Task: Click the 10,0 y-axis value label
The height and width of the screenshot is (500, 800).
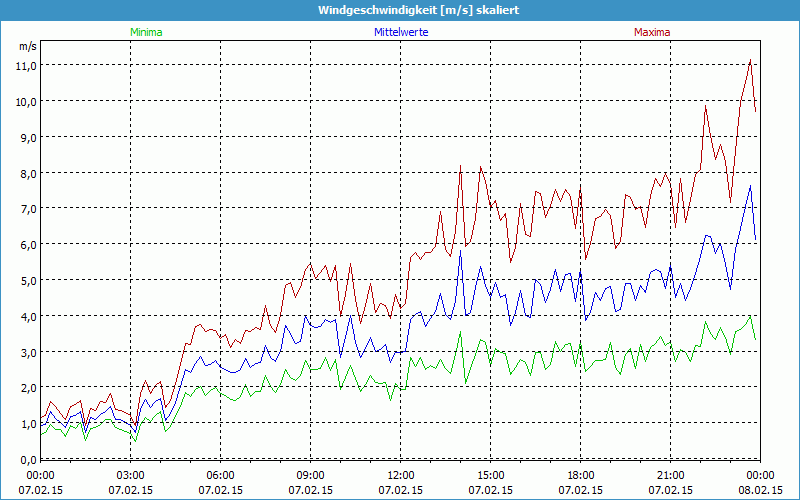Action: (x=25, y=101)
